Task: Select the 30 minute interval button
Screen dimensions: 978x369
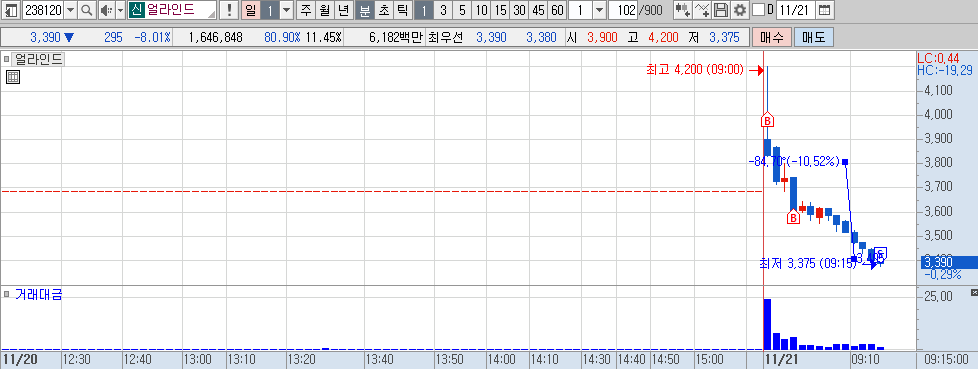Action: (x=519, y=10)
